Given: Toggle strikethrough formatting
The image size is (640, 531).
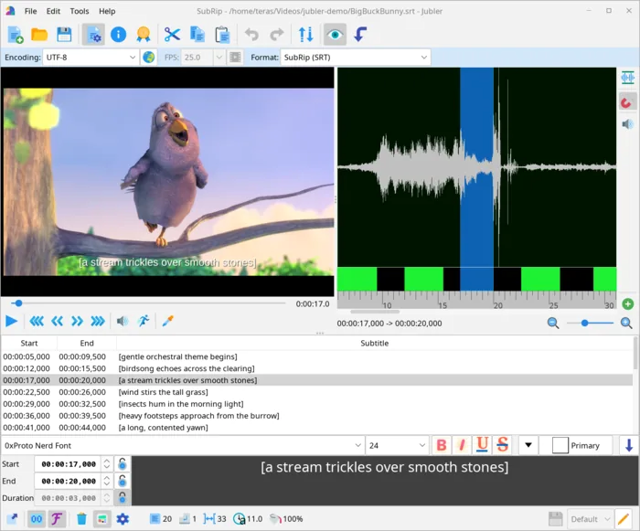Looking at the screenshot, I should [502, 445].
